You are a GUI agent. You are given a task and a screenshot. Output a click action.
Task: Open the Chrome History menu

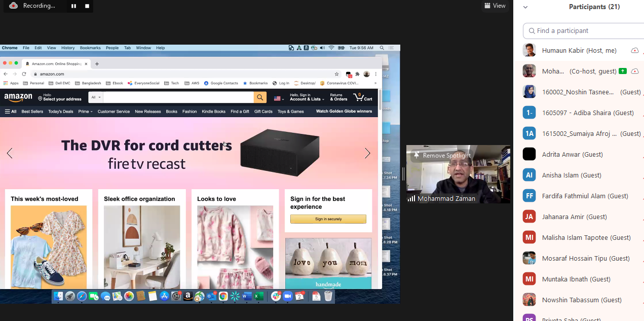[x=68, y=48]
